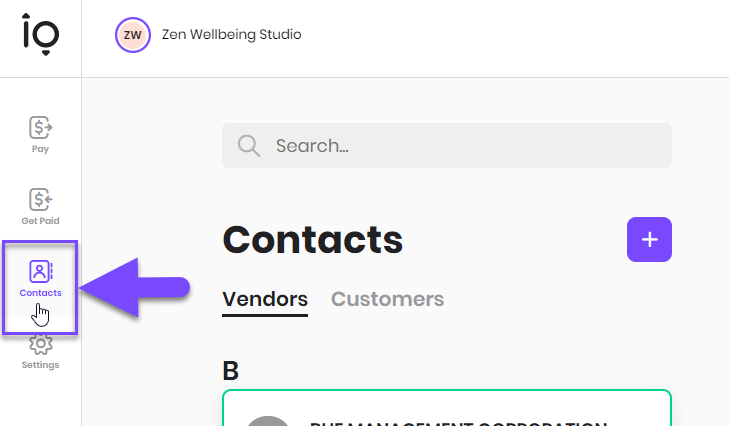Click the Pay label in sidebar
The width and height of the screenshot is (729, 426).
[40, 149]
